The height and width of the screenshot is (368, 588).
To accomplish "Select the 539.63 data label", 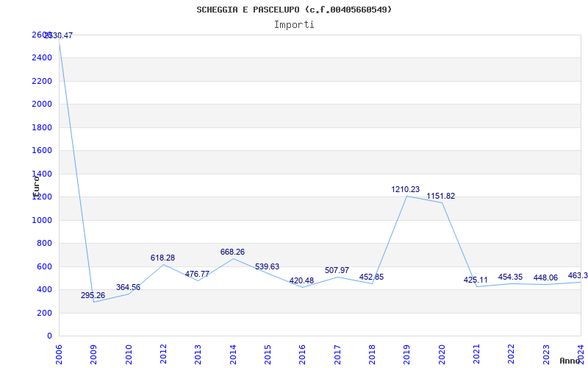I will point(267,267).
